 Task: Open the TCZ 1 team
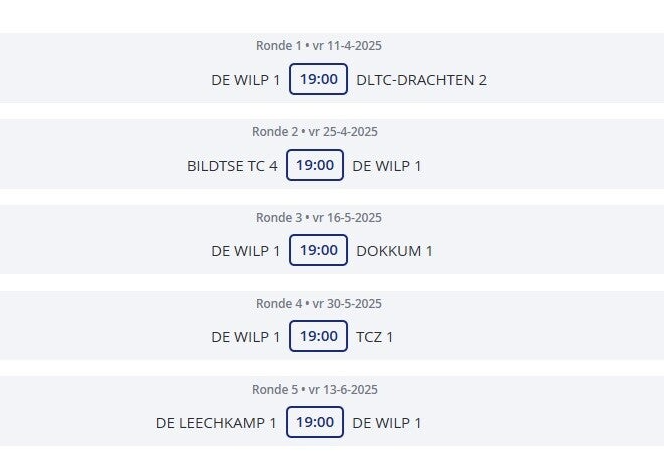[375, 337]
